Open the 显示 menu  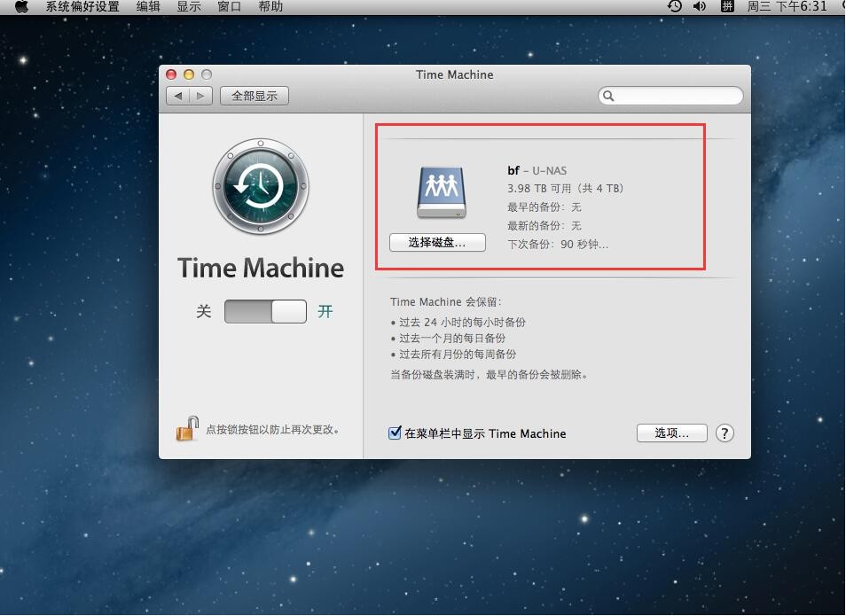pos(189,6)
